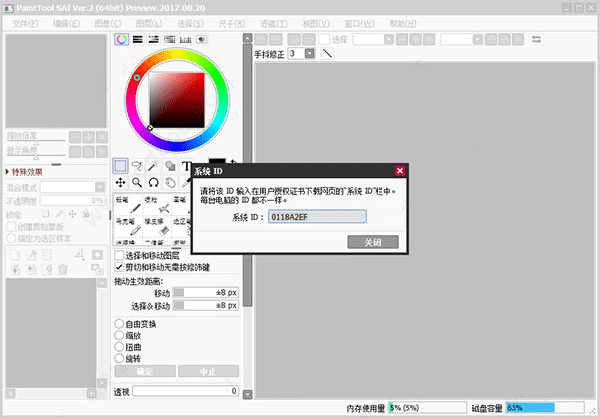Click the 关闭 button in dialog

[373, 242]
